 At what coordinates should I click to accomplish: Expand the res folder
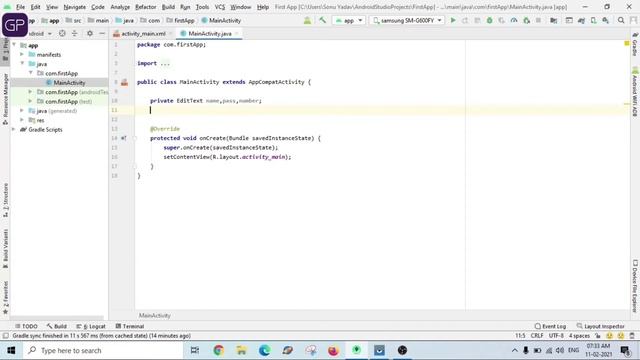(22, 120)
